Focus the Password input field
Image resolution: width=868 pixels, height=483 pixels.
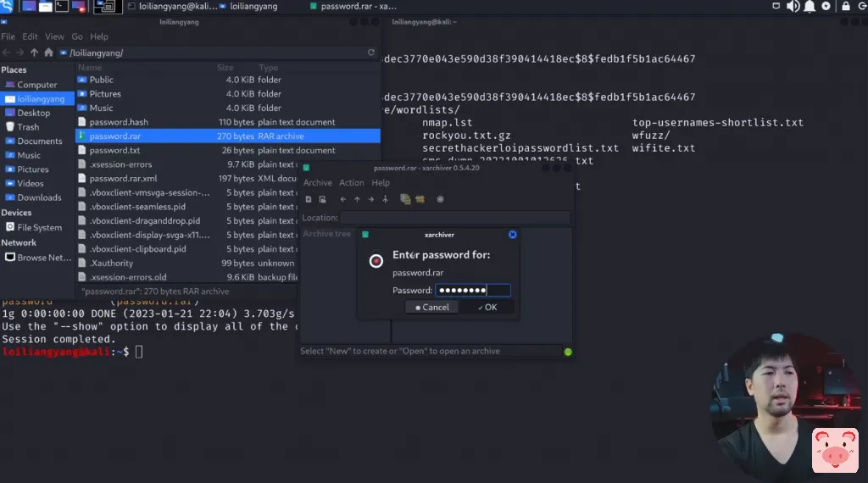point(473,290)
